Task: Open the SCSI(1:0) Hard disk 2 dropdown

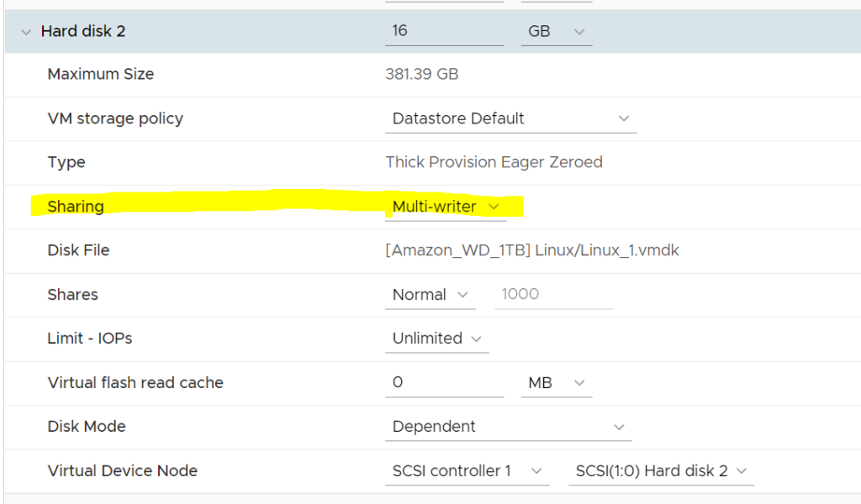Action: 660,471
